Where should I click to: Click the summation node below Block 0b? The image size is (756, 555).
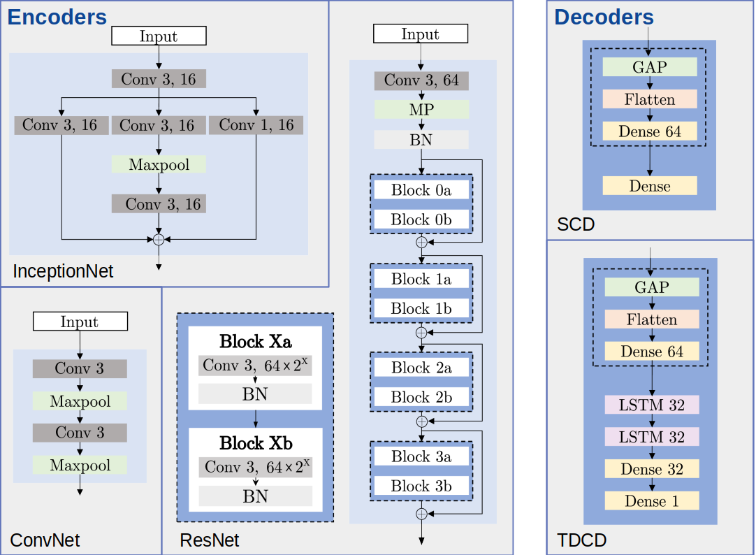(x=421, y=242)
